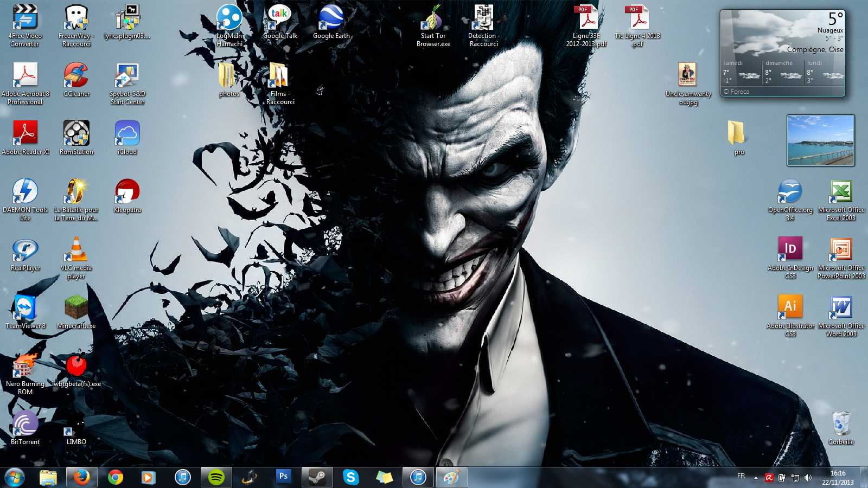
Task: Click the FR language indicator
Action: click(741, 476)
